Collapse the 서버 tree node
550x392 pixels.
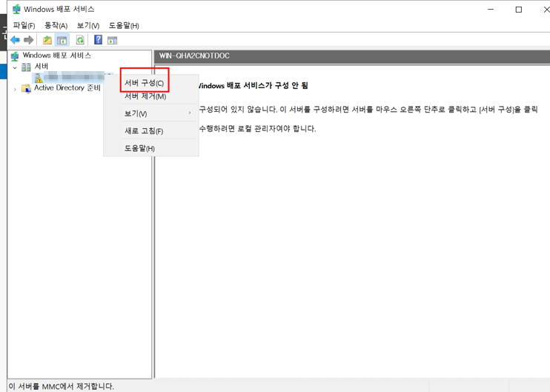15,67
